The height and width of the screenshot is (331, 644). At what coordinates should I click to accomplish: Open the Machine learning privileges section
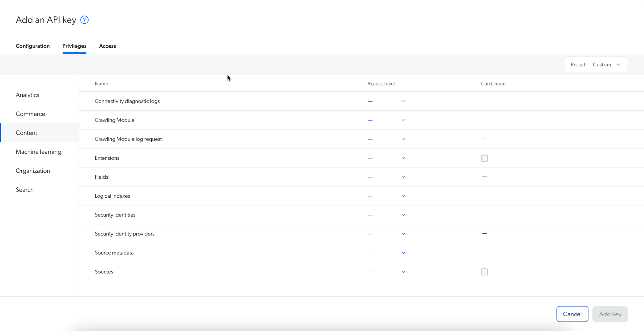tap(38, 152)
